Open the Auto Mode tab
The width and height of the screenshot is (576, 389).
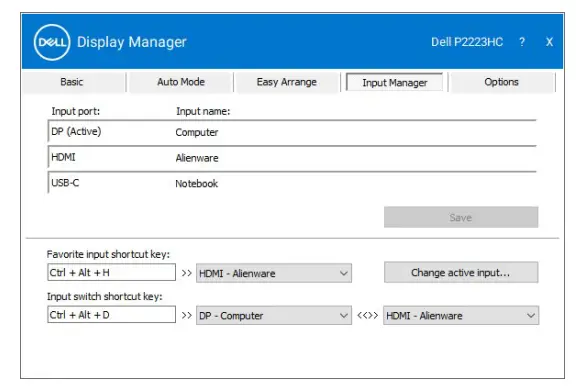coord(181,82)
